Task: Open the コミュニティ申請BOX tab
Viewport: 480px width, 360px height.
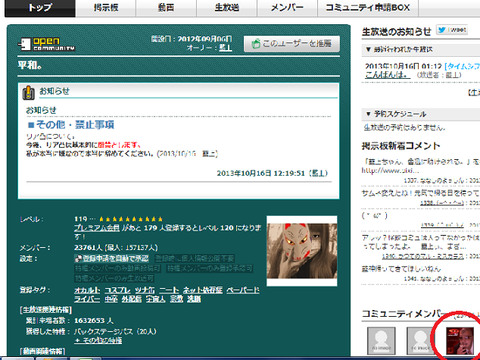Action: [x=368, y=8]
